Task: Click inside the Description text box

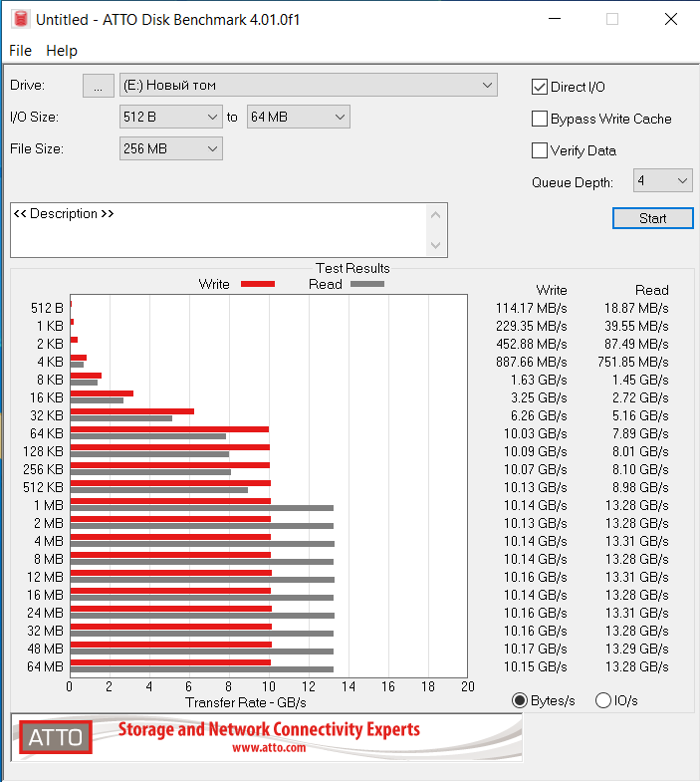Action: [x=218, y=230]
